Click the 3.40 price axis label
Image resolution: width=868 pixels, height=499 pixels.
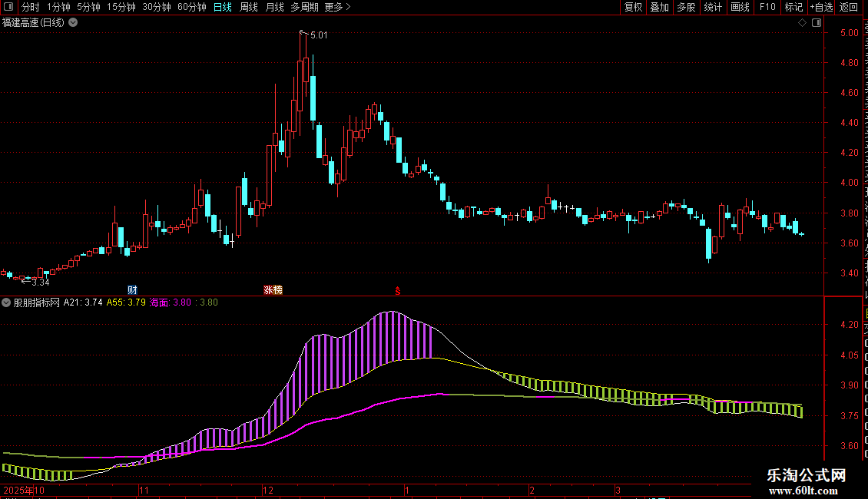(849, 273)
